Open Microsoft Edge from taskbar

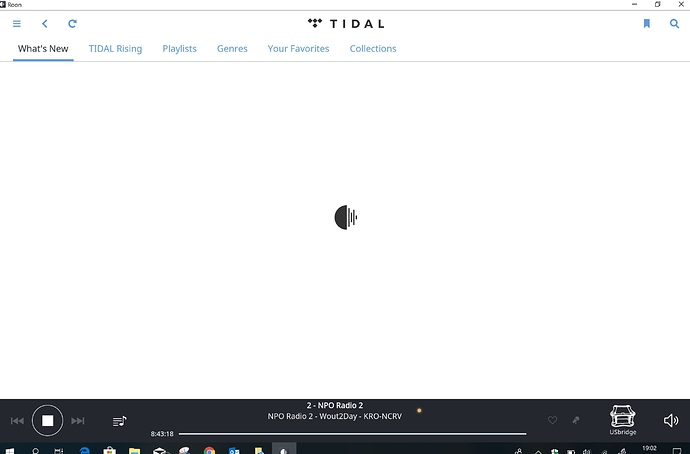click(x=84, y=450)
